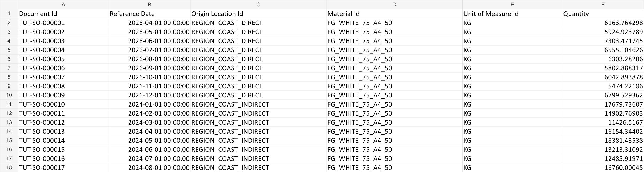Select column D header
Viewport: 644px width, 172px height.
coord(394,5)
